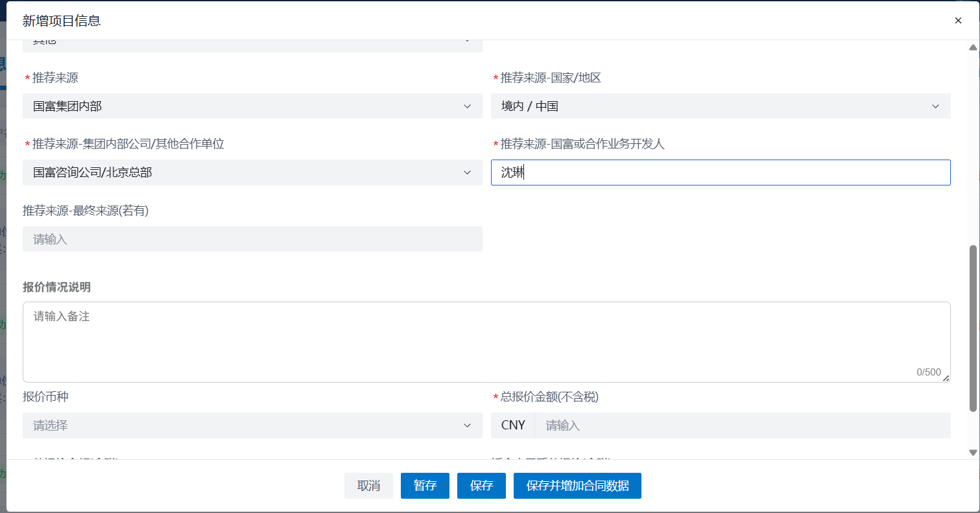This screenshot has width=980, height=513.
Task: Click the 报价情况说明 remarks text area
Action: tap(486, 342)
